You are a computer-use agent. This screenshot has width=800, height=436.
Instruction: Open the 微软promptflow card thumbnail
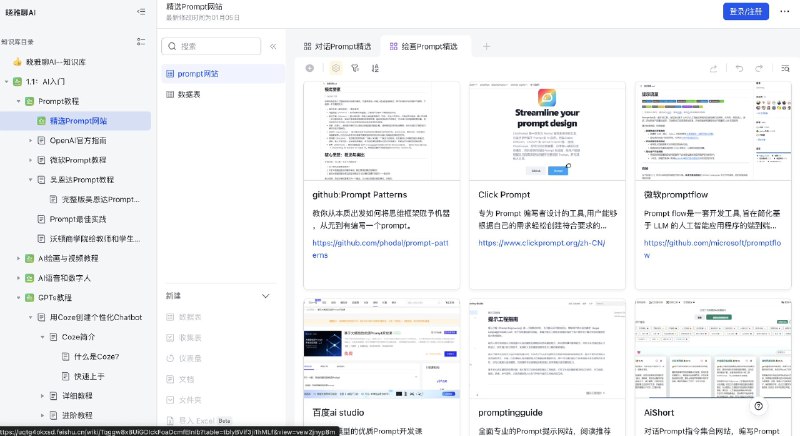click(x=713, y=132)
